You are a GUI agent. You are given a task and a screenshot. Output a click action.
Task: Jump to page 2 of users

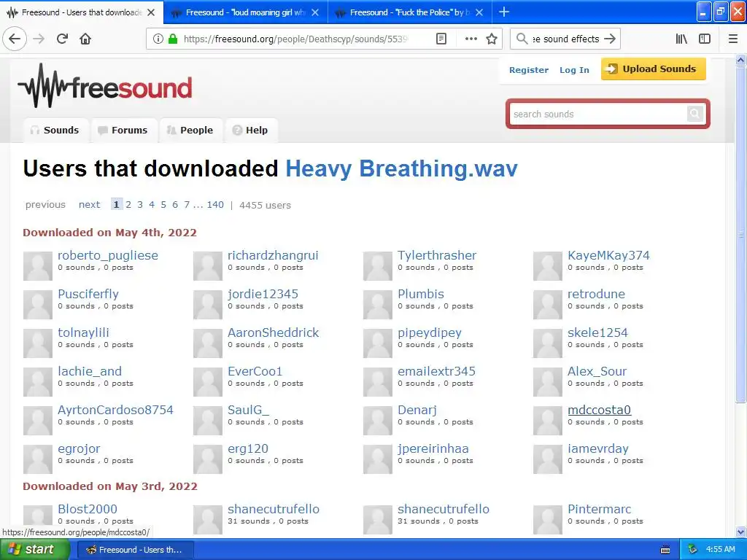click(128, 205)
